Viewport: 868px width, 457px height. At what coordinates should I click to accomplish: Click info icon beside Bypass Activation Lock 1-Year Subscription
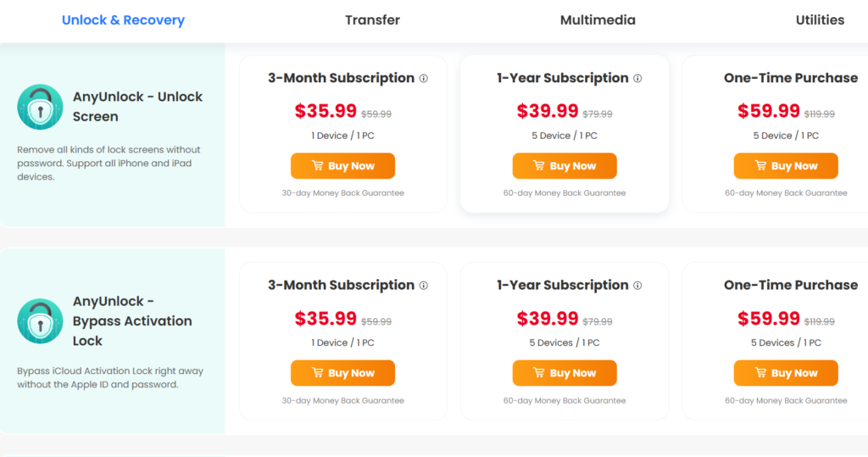tap(637, 286)
